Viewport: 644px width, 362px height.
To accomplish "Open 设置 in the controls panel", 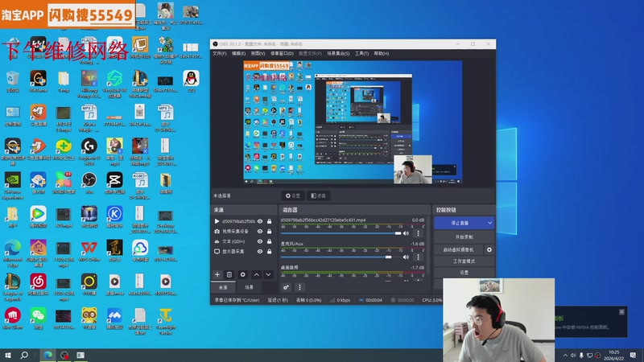I will click(x=464, y=272).
